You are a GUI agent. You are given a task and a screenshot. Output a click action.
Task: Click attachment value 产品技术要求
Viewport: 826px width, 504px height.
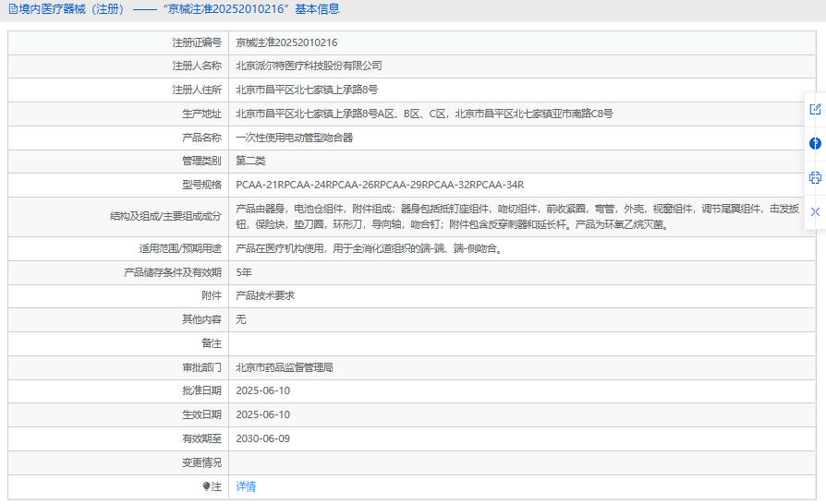click(x=265, y=295)
